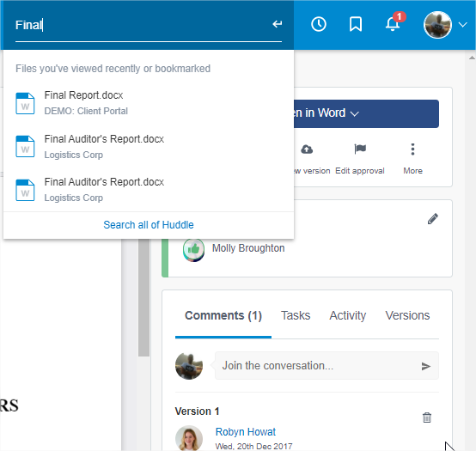Click the document preview vertical scrollbar

coord(143,297)
